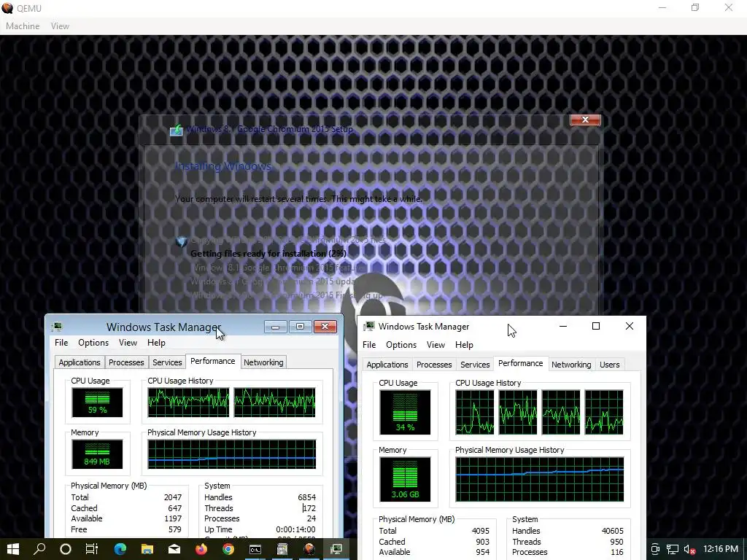Close the Windows 8.1 Chromium Setup window
The image size is (747, 560).
pos(586,120)
